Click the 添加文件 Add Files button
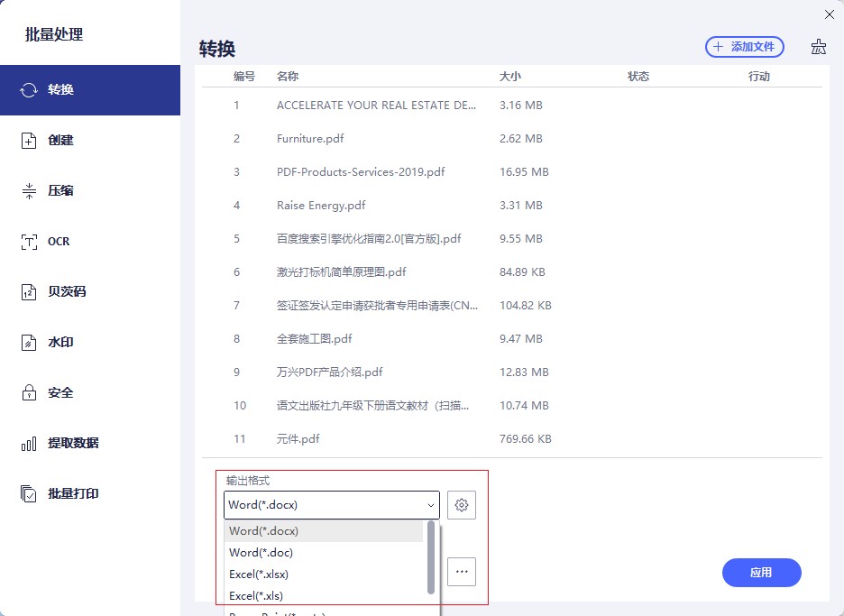This screenshot has height=616, width=844. [745, 46]
